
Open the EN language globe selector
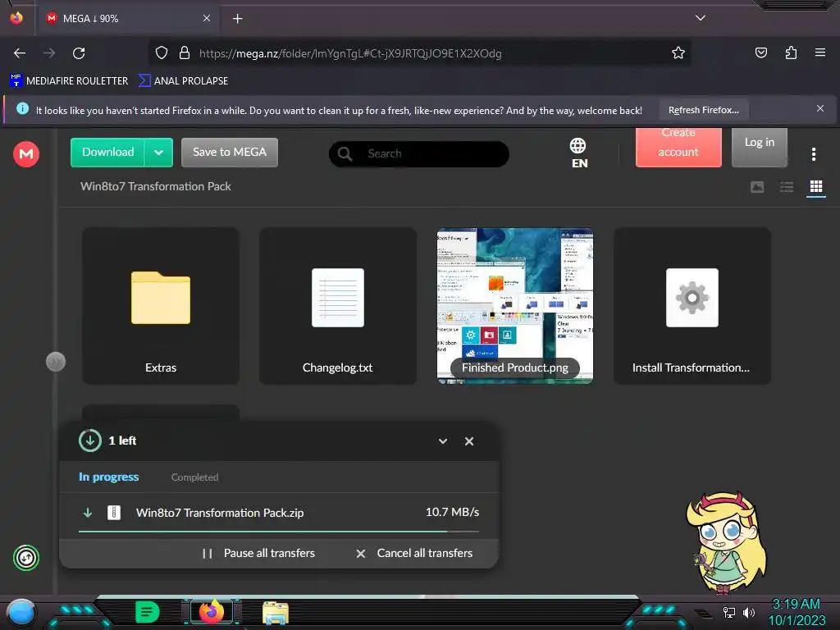(578, 153)
